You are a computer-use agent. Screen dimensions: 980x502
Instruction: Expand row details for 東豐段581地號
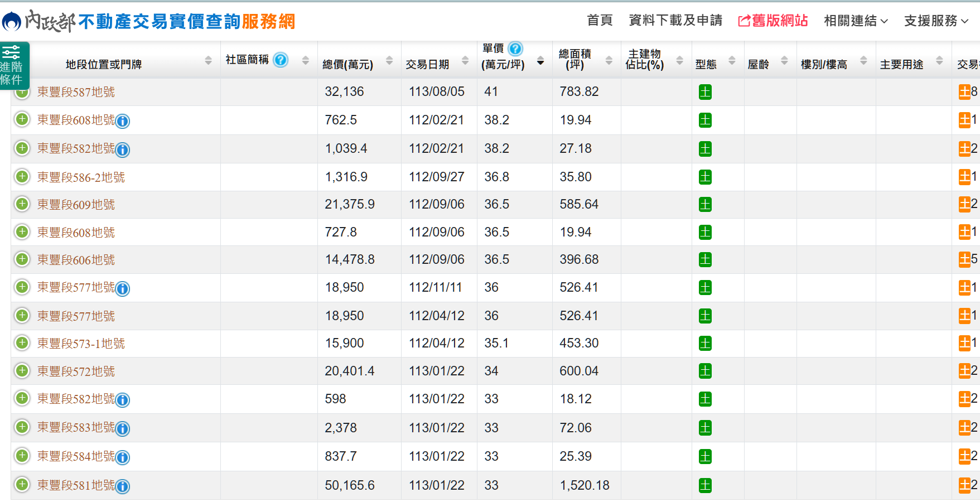(x=22, y=485)
